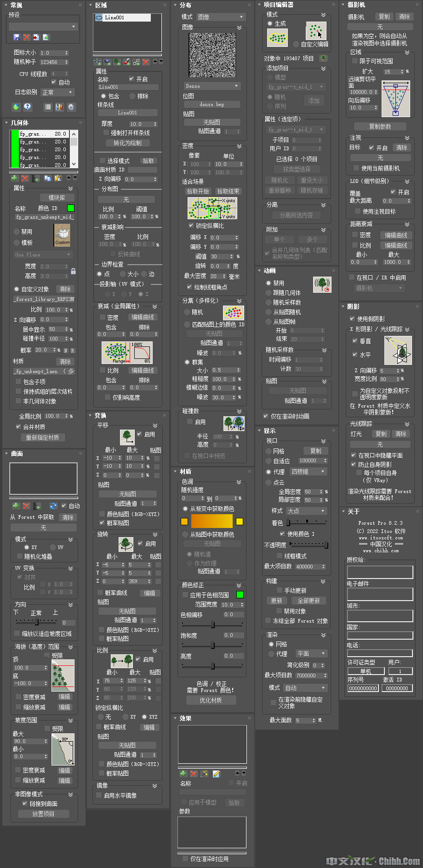423x868 pixels.
Task: Click the pencil edit icon in 效果
Action: pyautogui.click(x=216, y=774)
